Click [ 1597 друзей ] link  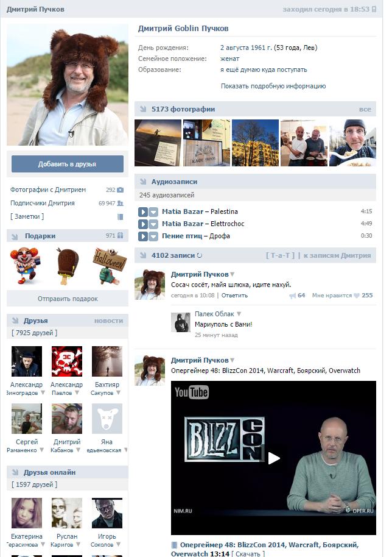click(35, 484)
